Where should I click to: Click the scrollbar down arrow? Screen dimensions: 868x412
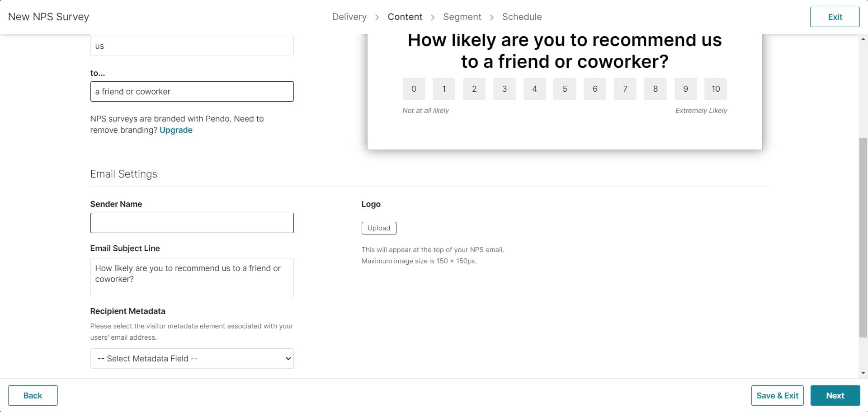point(864,373)
